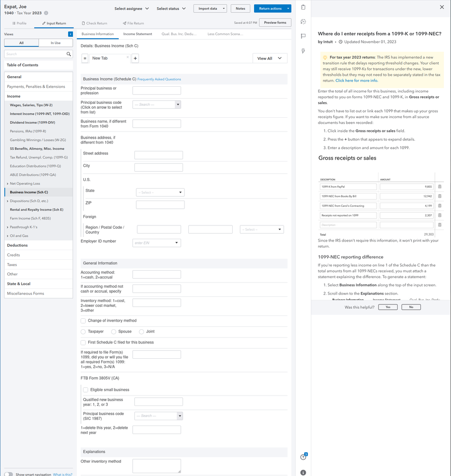Check the Eligible small business checkbox
This screenshot has width=451, height=476.
[x=85, y=389]
